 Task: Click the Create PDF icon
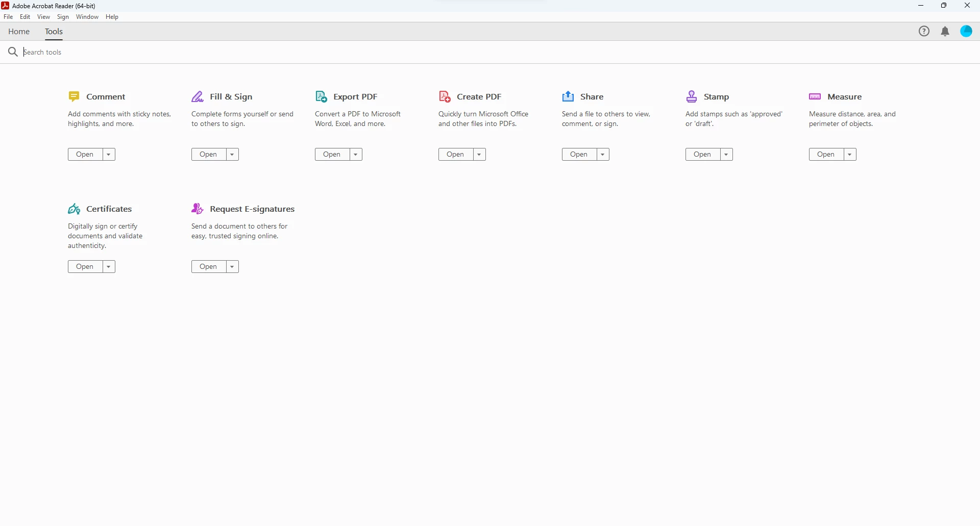coord(445,96)
